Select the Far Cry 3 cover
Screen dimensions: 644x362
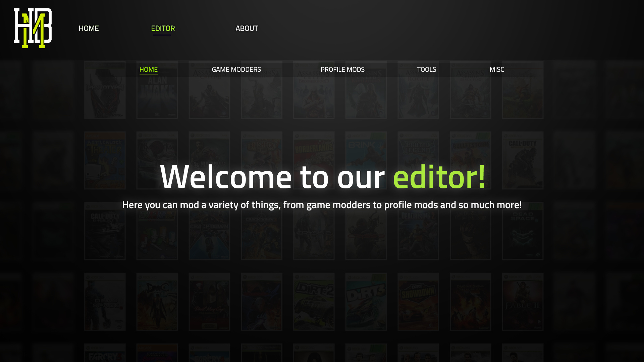[105, 354]
